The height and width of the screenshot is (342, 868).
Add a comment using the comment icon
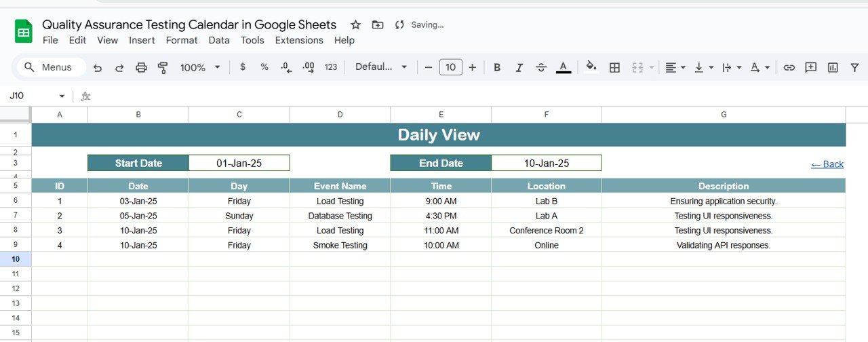click(x=810, y=67)
